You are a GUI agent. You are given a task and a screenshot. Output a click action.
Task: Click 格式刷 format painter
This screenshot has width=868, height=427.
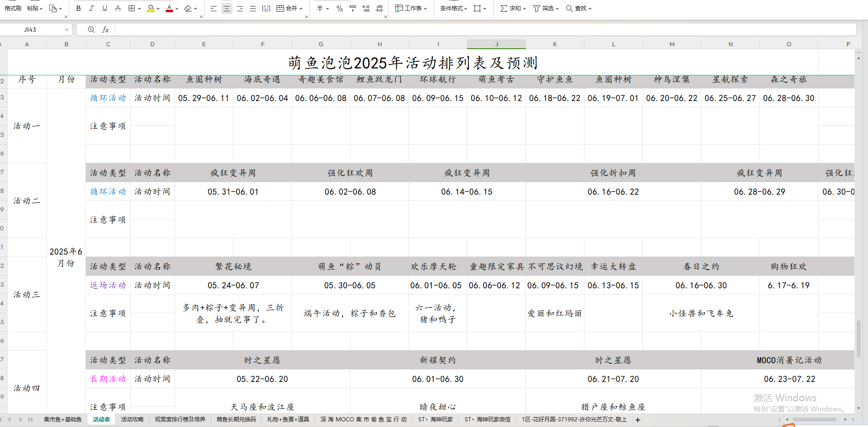[x=13, y=8]
